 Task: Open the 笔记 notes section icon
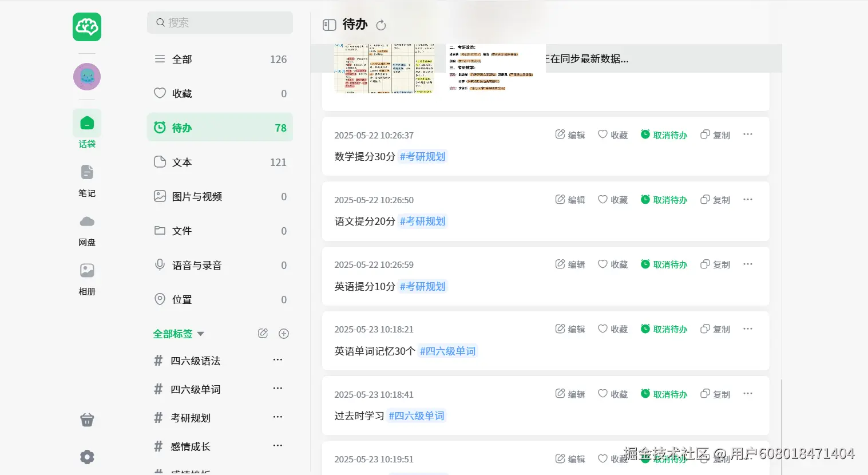(87, 173)
